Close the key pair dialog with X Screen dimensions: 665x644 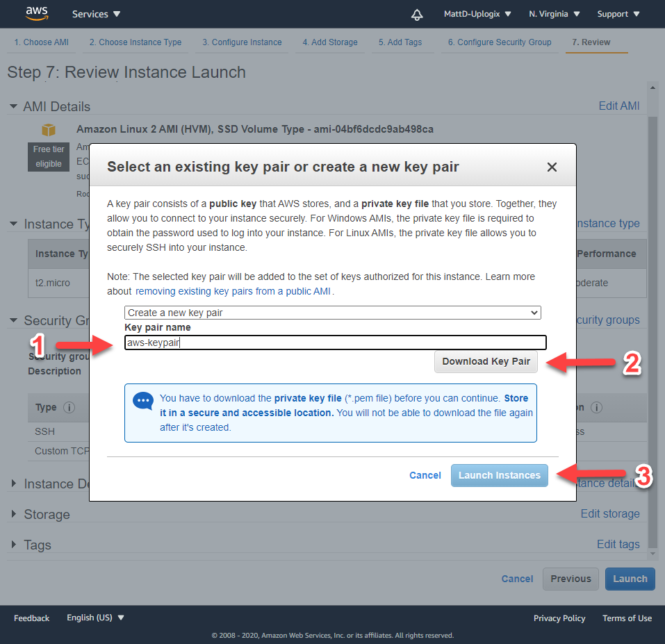(552, 167)
